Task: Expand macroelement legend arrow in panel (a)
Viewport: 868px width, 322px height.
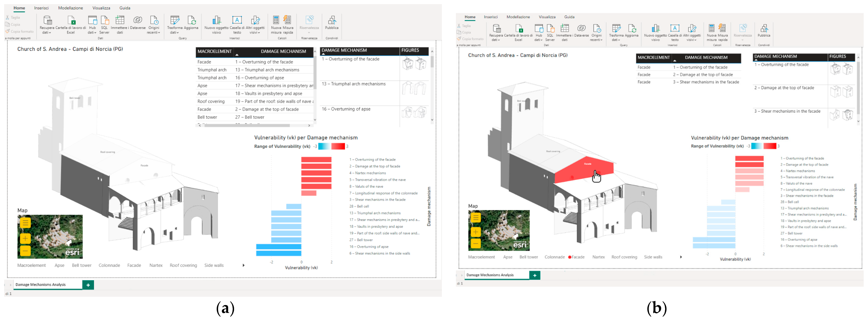Action: point(243,265)
